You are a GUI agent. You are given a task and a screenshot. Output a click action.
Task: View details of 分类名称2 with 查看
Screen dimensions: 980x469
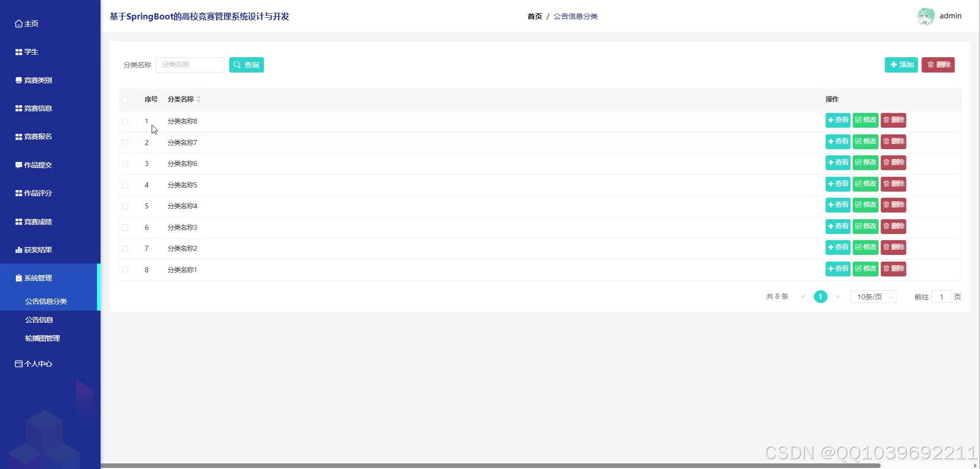(x=838, y=247)
